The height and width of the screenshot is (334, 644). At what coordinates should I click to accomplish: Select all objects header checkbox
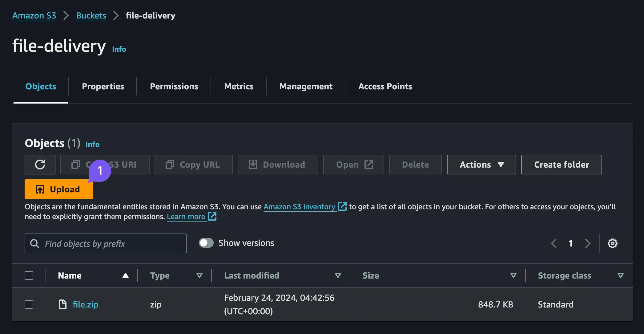[29, 275]
